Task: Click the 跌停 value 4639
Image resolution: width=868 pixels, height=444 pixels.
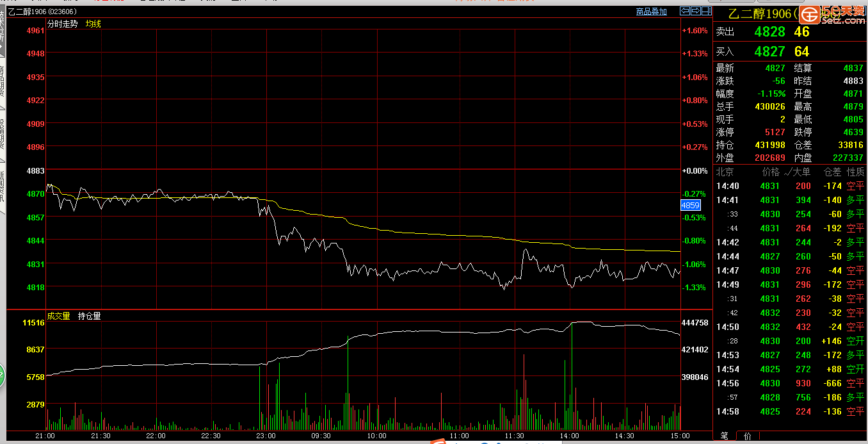Action: click(x=853, y=132)
